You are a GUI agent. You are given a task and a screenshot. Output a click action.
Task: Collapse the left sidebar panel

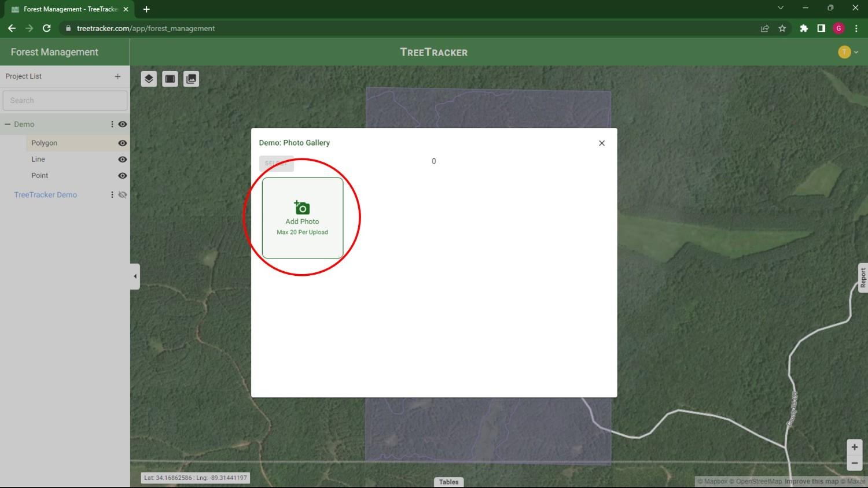(x=135, y=276)
